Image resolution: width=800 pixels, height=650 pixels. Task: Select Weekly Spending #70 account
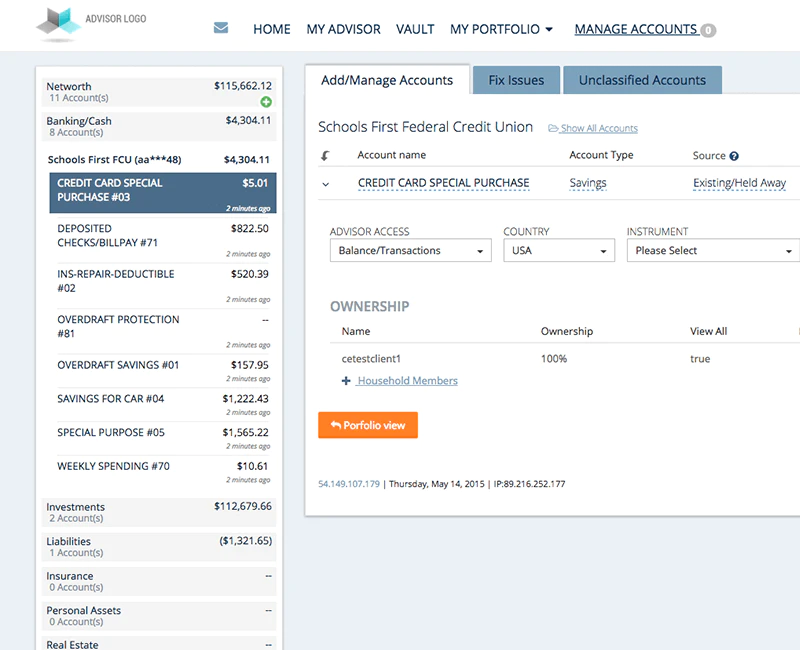pos(163,472)
